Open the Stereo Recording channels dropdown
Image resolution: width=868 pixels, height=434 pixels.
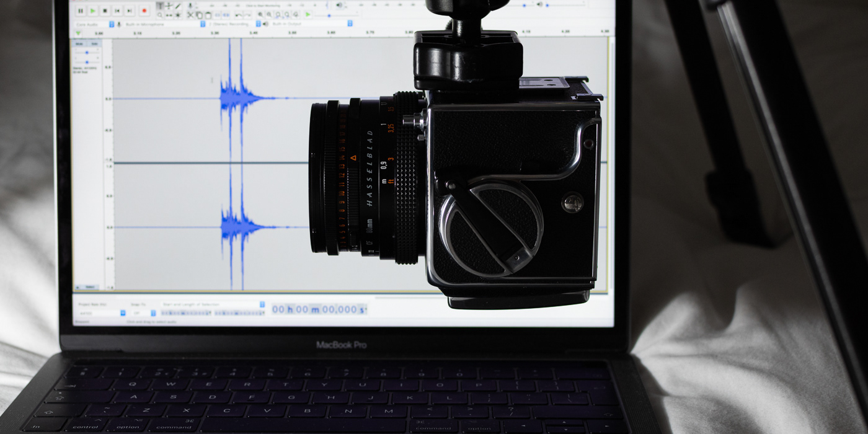[234, 24]
